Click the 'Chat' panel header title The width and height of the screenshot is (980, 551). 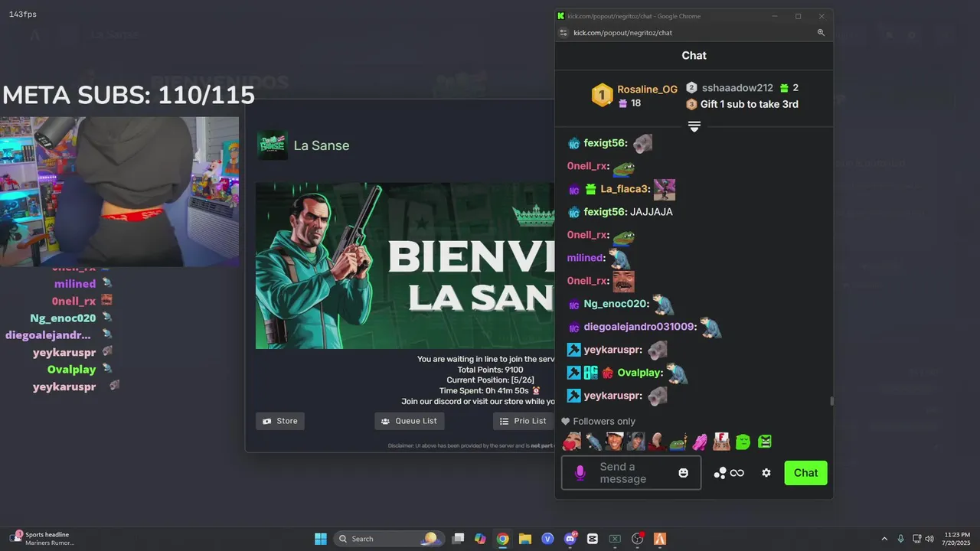pyautogui.click(x=694, y=55)
